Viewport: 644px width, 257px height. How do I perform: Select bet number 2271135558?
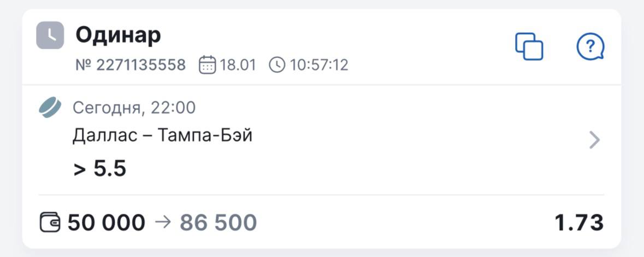[x=141, y=65]
